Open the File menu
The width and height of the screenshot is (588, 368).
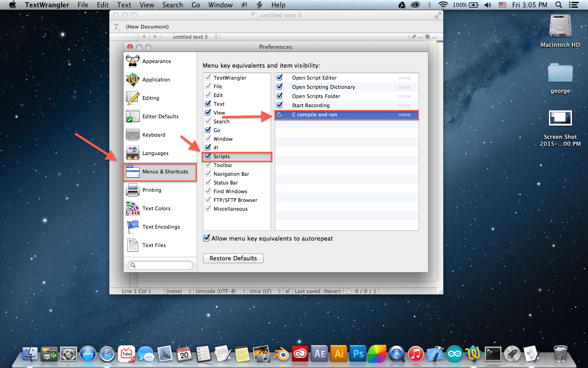83,5
